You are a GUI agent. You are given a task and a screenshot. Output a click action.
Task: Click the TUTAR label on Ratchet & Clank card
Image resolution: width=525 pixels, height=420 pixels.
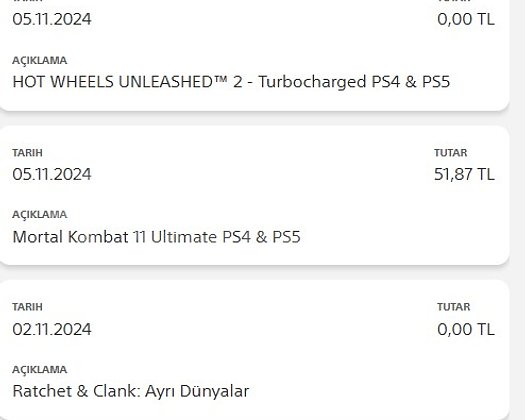[x=454, y=307]
